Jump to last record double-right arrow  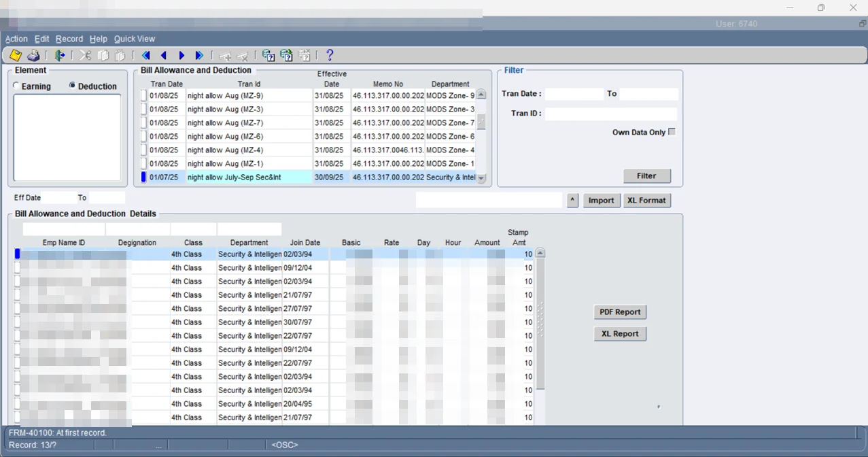tap(199, 56)
